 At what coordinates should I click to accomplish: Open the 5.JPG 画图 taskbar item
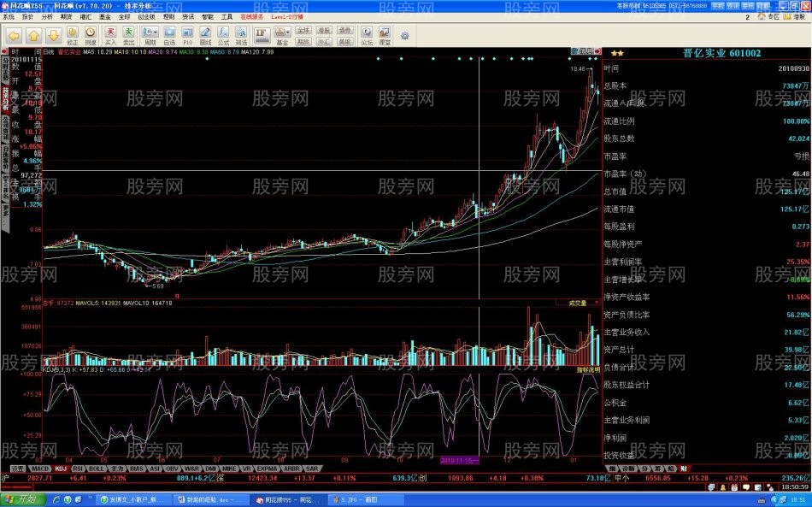[366, 500]
